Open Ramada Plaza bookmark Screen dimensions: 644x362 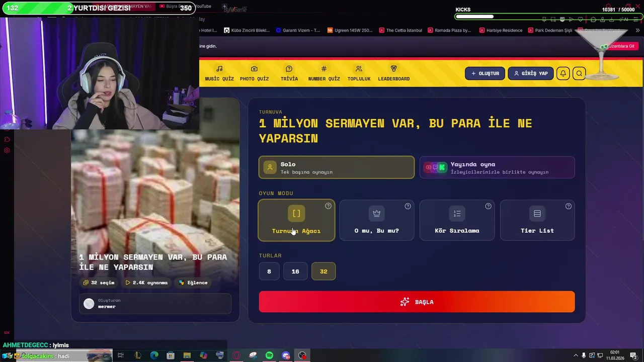tap(449, 30)
